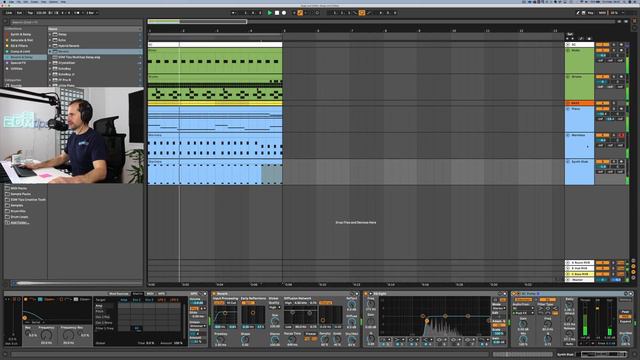Click the tempo value field
Image resolution: width=640 pixels, height=360 pixels.
[x=41, y=13]
